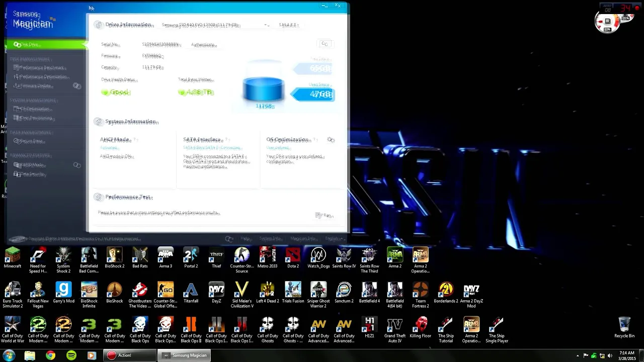Show hidden system tray icons
This screenshot has height=362, width=644.
click(x=577, y=356)
